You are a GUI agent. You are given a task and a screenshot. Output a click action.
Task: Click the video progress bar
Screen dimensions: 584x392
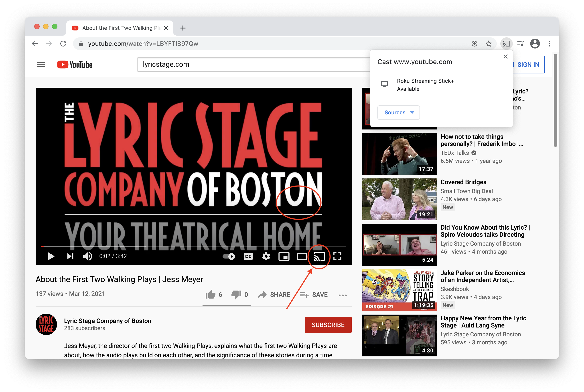193,247
